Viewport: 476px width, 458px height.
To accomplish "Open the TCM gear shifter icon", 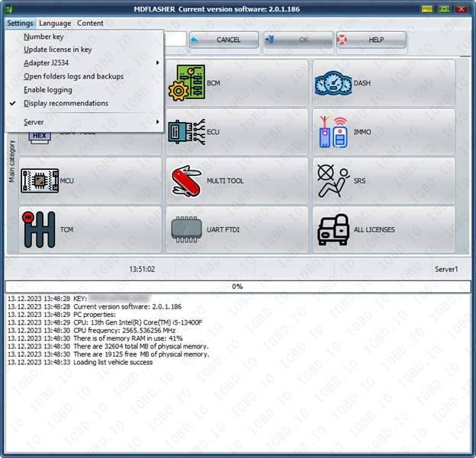I will [39, 229].
